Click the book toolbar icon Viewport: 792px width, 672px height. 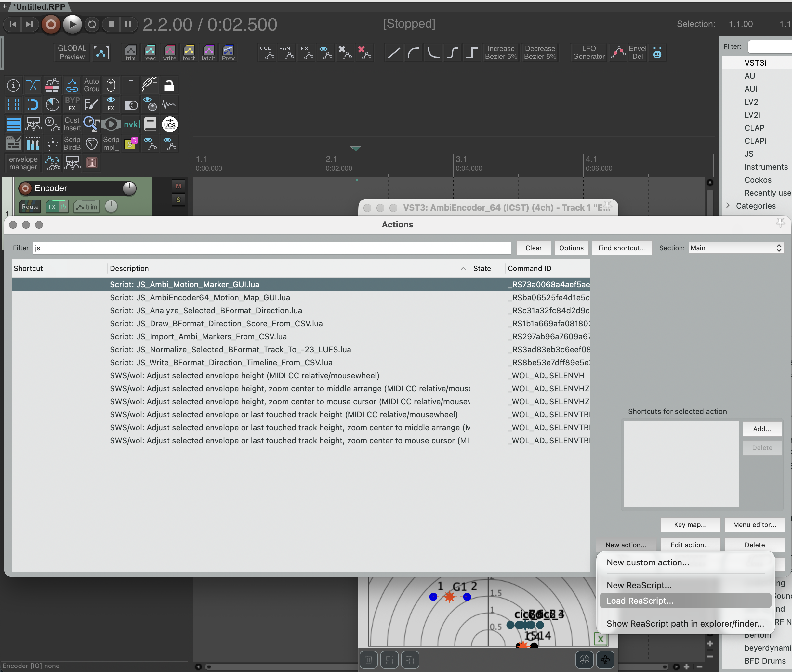(150, 124)
